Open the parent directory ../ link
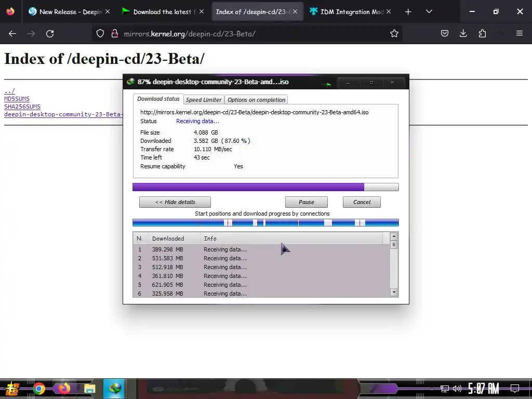 [9, 91]
